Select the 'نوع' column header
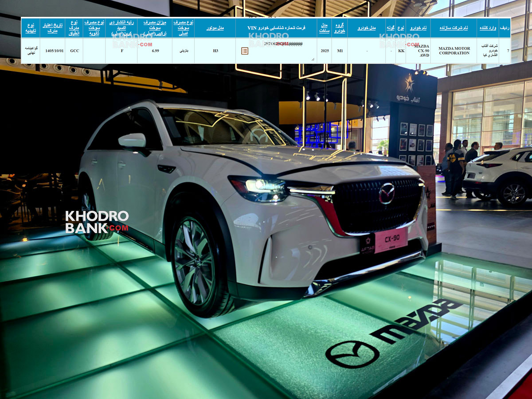Screen dimensions: 532x399 click(400, 28)
